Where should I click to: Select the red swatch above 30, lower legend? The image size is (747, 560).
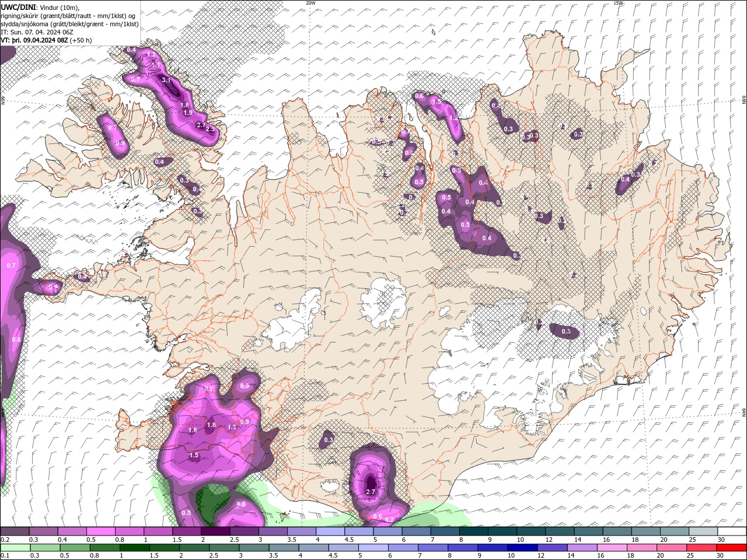(731, 548)
